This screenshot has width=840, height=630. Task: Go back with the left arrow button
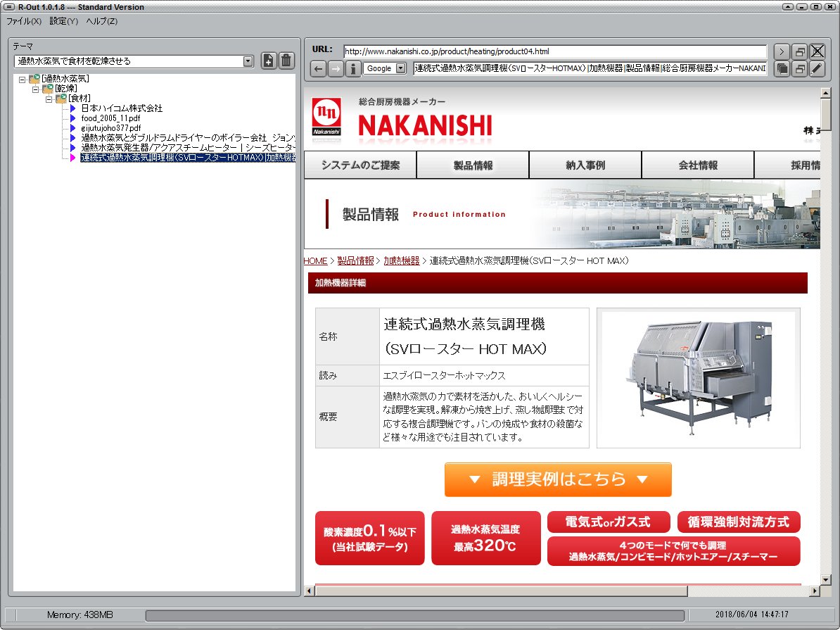pyautogui.click(x=318, y=68)
